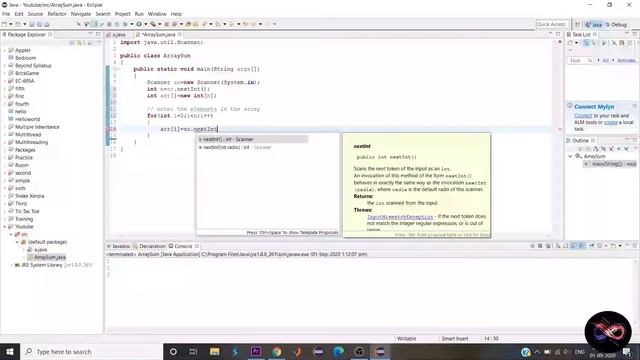
Task: Open the Window menu
Action: (x=157, y=14)
